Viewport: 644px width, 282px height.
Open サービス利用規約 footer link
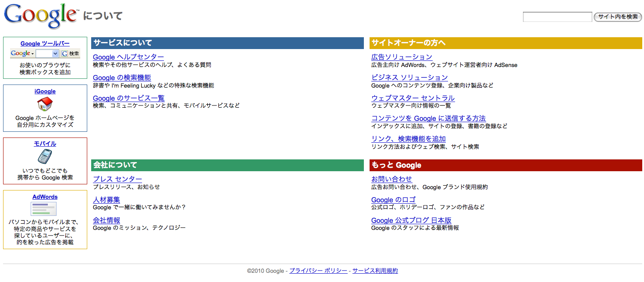(x=375, y=271)
